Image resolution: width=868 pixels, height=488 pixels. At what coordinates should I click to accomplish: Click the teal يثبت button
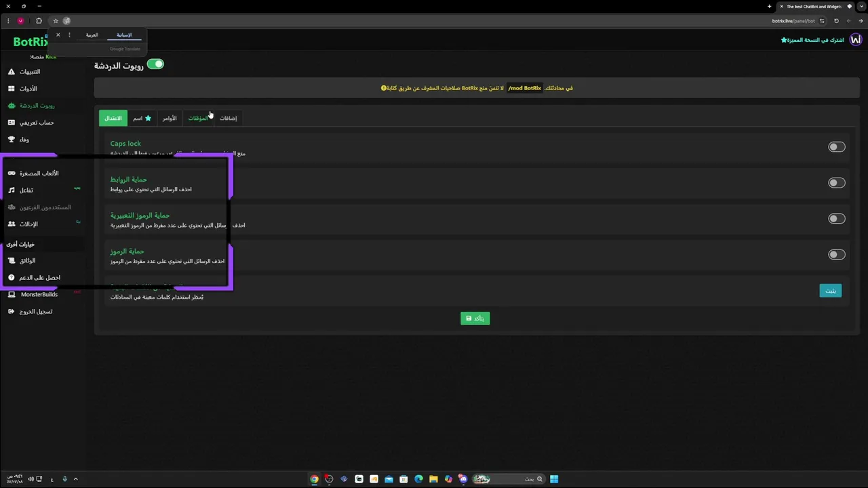pos(830,291)
